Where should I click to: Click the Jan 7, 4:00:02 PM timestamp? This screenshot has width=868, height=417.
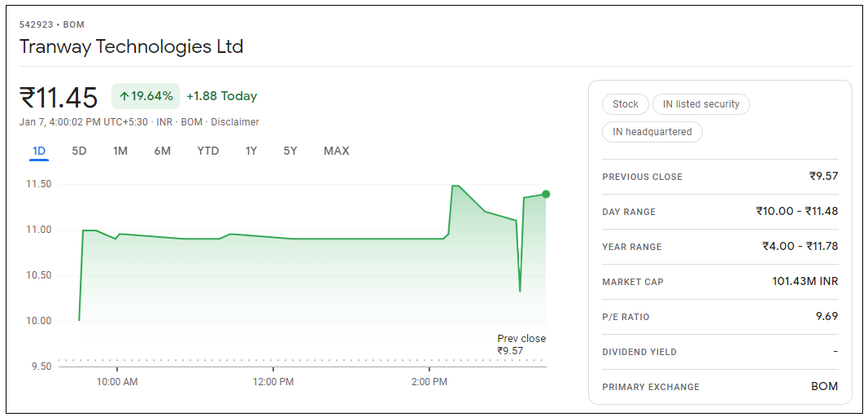tap(84, 122)
